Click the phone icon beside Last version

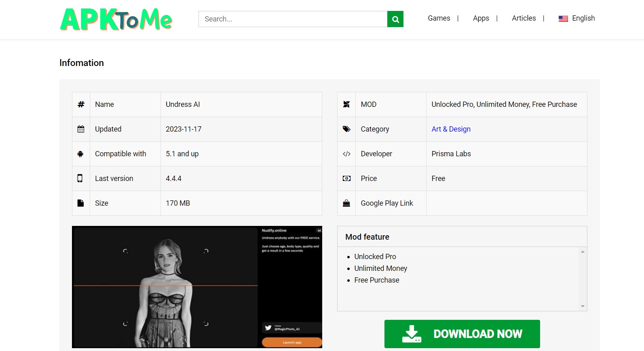80,178
